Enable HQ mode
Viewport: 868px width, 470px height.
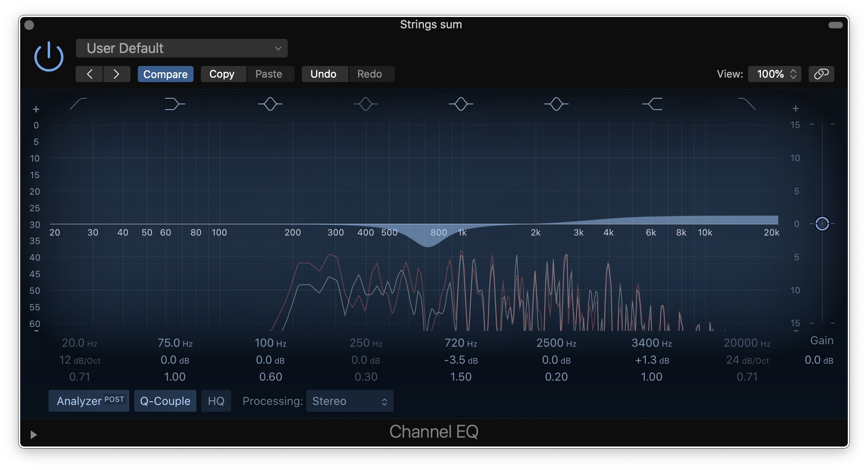tap(216, 401)
